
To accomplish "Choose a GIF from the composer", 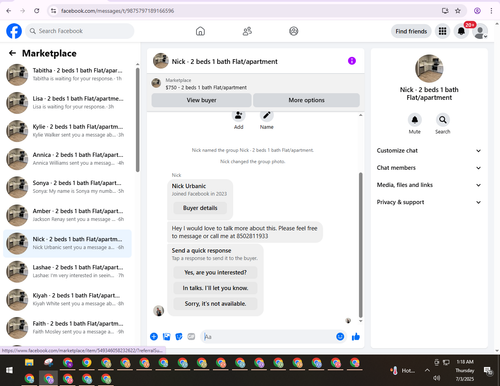I will (x=191, y=337).
